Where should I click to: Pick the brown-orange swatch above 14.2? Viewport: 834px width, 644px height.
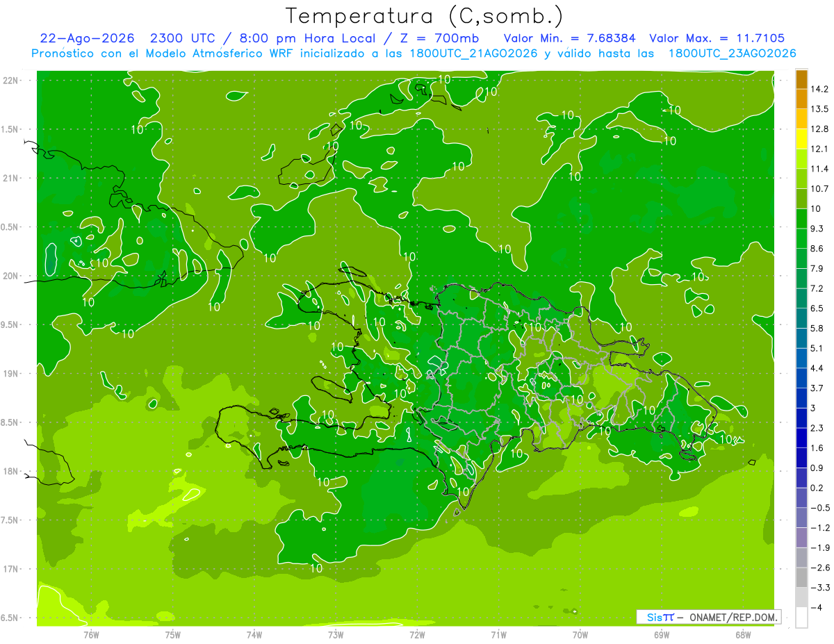coord(801,80)
